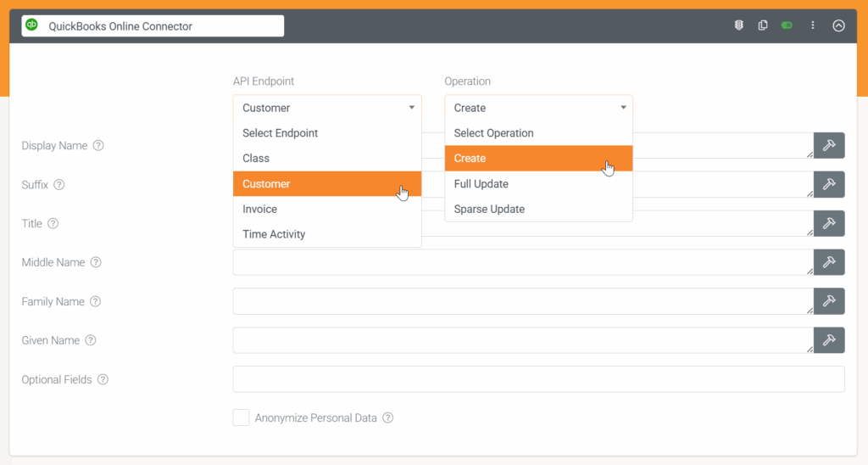Viewport: 868px width, 465px height.
Task: Enable Anonymize Personal Data checkbox
Action: (x=241, y=417)
